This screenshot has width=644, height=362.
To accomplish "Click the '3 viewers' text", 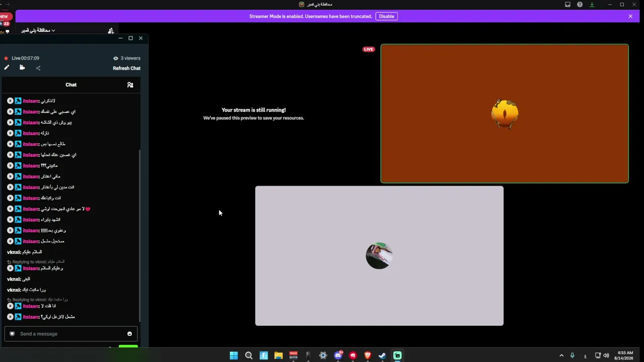I will pyautogui.click(x=130, y=58).
